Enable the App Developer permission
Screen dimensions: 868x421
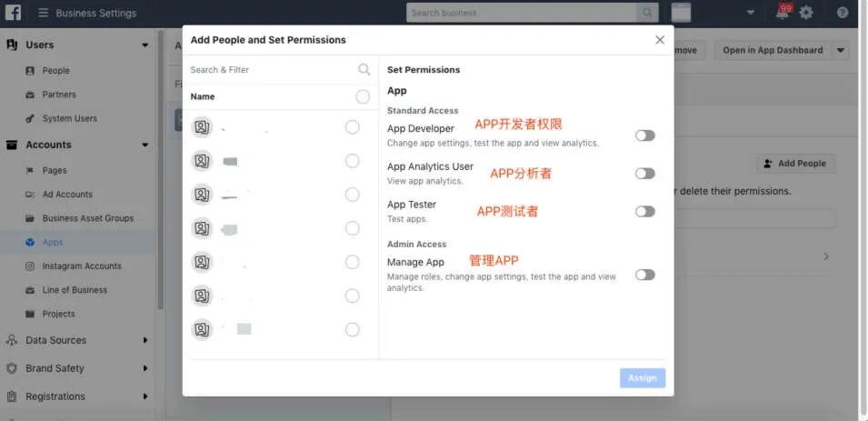click(x=645, y=135)
